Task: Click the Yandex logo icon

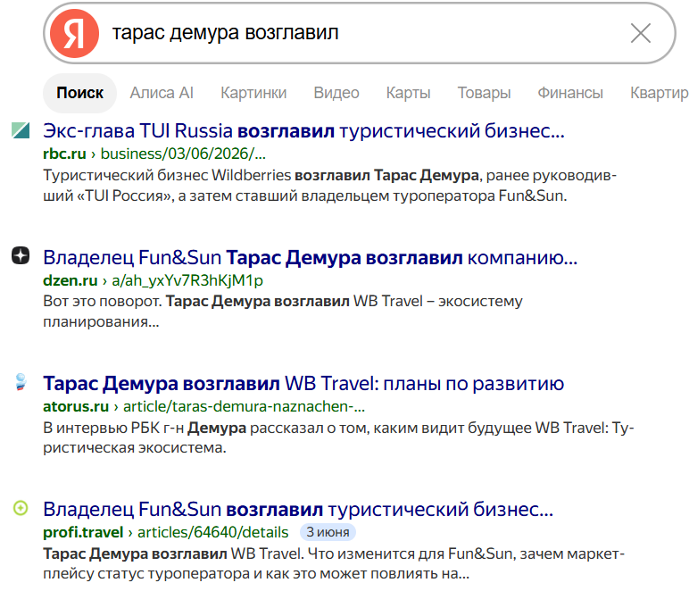Action: tap(74, 33)
